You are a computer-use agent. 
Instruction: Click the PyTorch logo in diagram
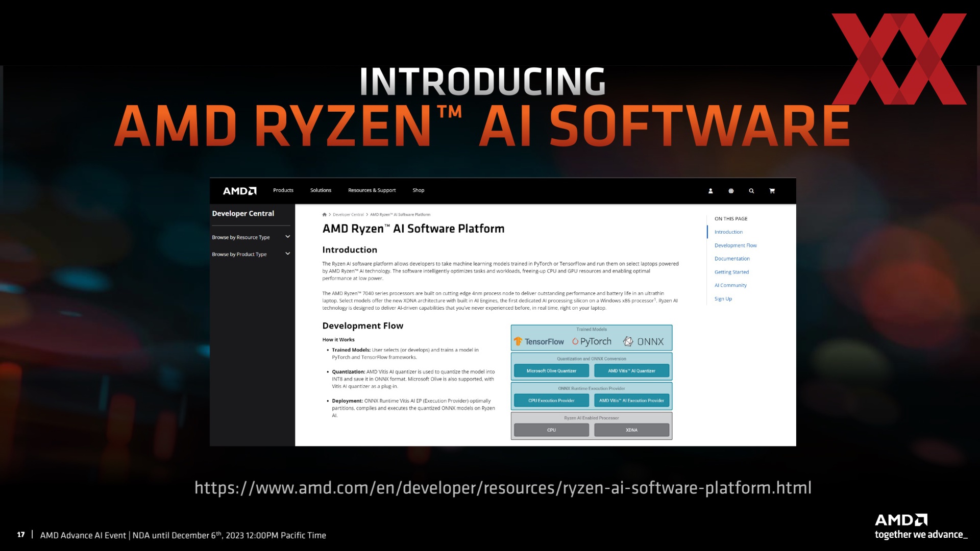[x=592, y=342]
